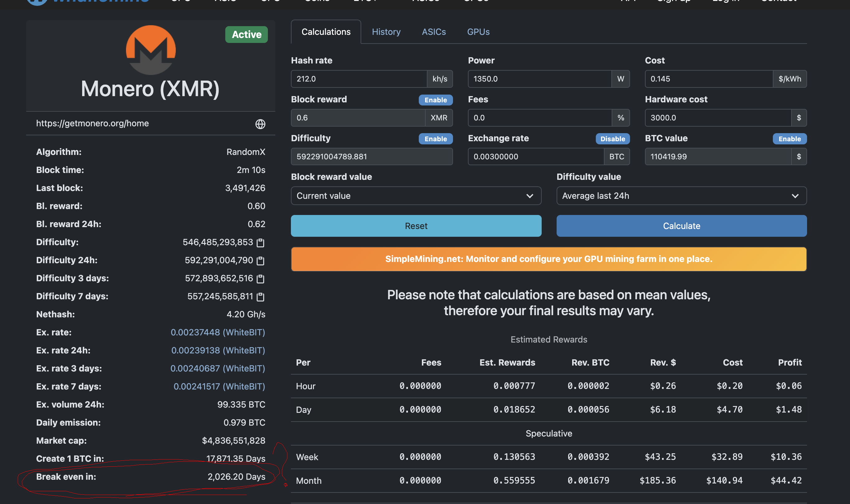Expand the Difficulty value dropdown

(x=681, y=196)
